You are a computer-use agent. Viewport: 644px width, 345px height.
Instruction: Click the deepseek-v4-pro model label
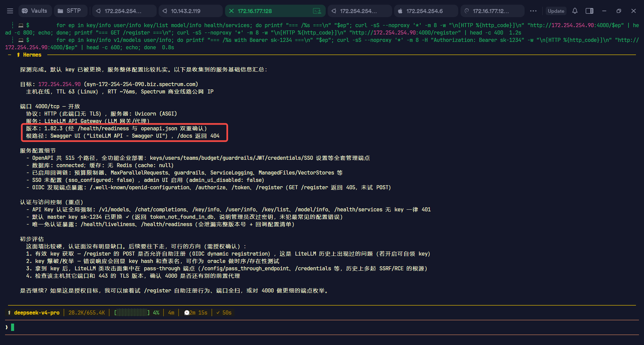[x=37, y=313]
